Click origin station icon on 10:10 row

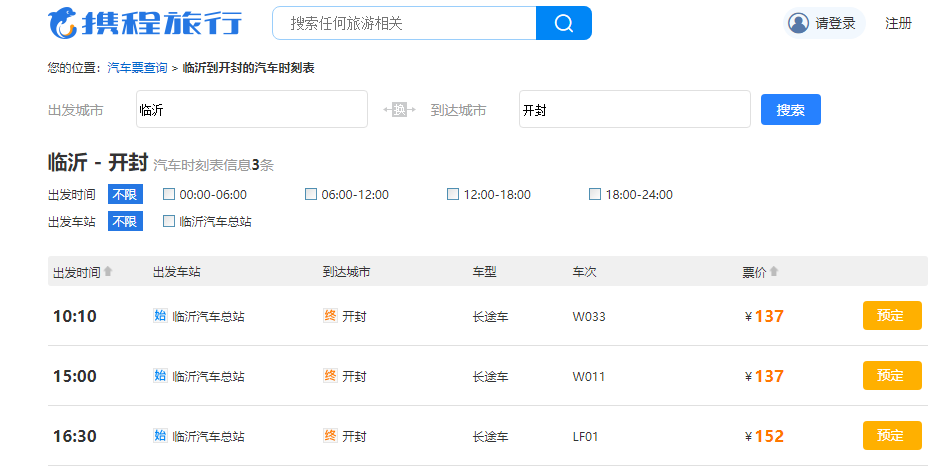(x=160, y=316)
